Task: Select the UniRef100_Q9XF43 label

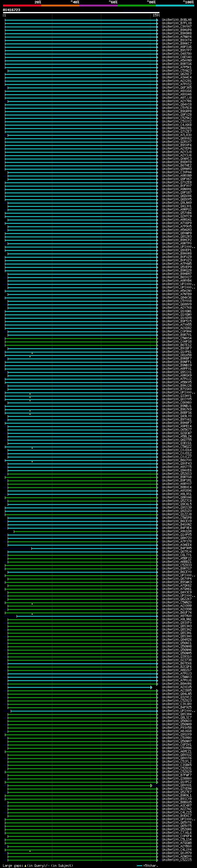Action: pos(177,463)
